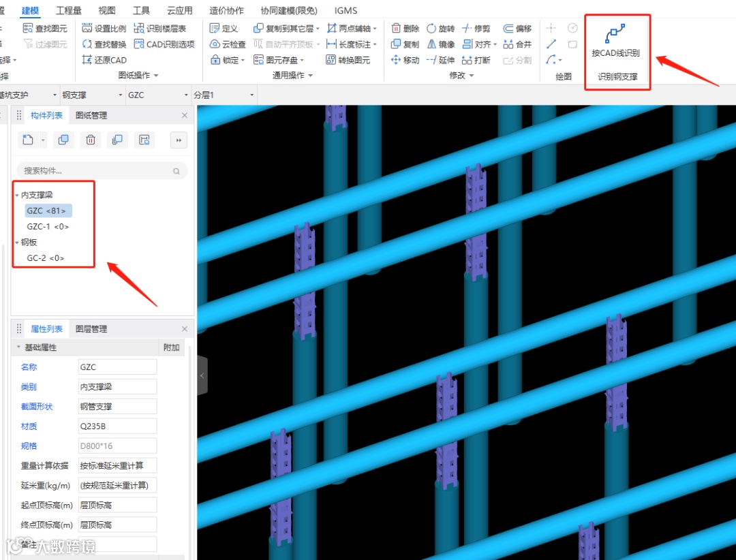Open the 工具 ribbon tab
This screenshot has width=736, height=560.
click(141, 10)
